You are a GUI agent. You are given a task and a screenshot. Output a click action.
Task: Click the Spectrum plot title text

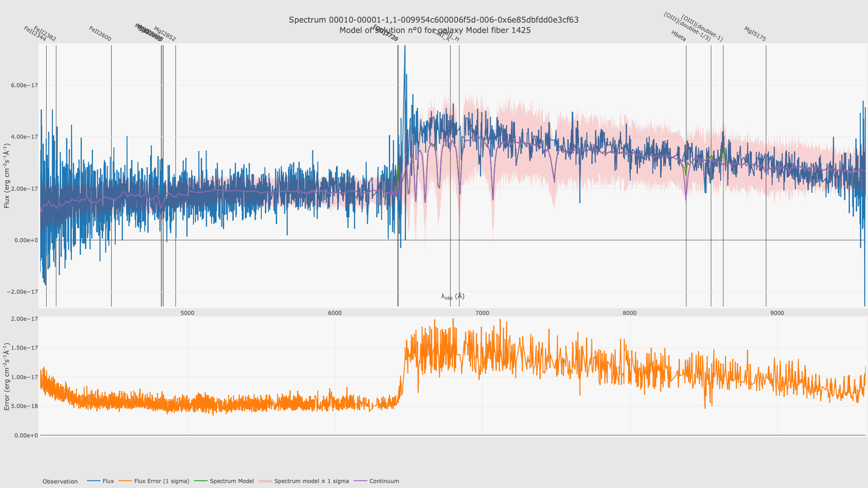click(x=434, y=20)
